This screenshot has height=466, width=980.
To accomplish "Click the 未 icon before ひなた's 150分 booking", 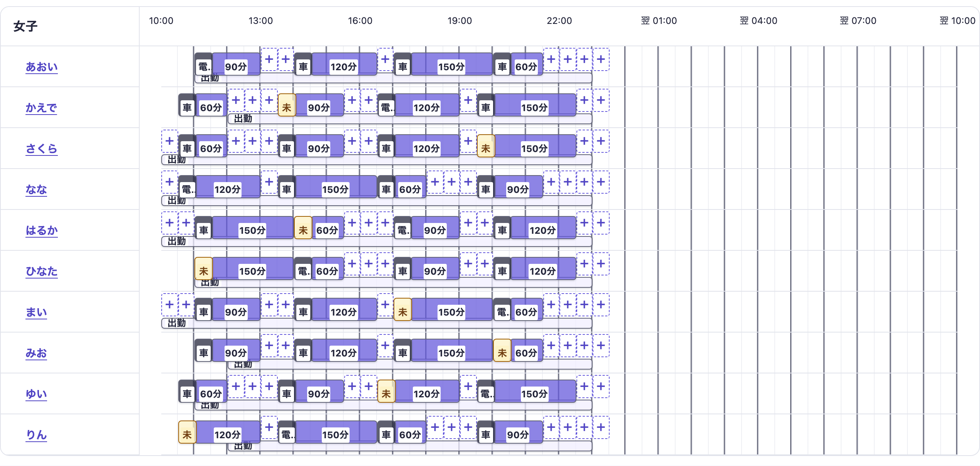I will click(x=204, y=269).
